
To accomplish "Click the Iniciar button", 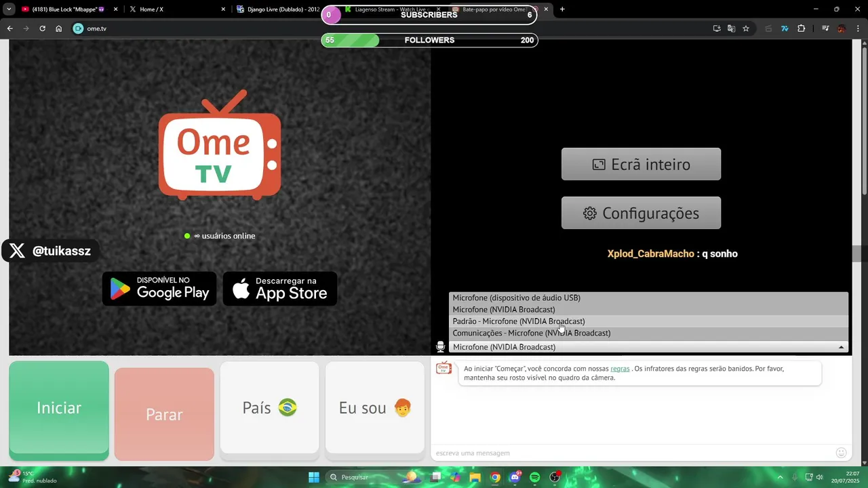I will point(59,408).
